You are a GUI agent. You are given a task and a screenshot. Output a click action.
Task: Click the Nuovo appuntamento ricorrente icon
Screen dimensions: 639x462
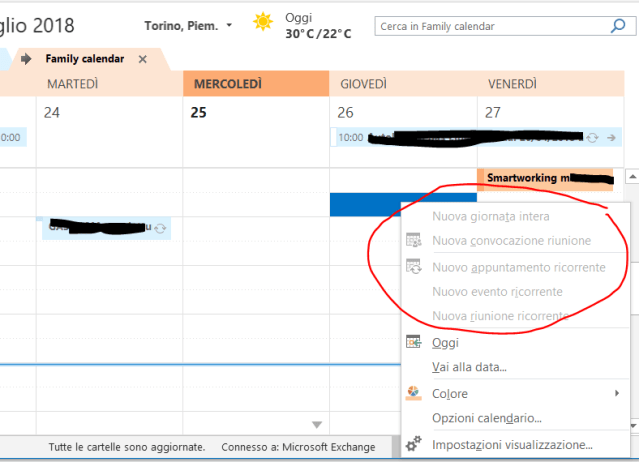[413, 266]
